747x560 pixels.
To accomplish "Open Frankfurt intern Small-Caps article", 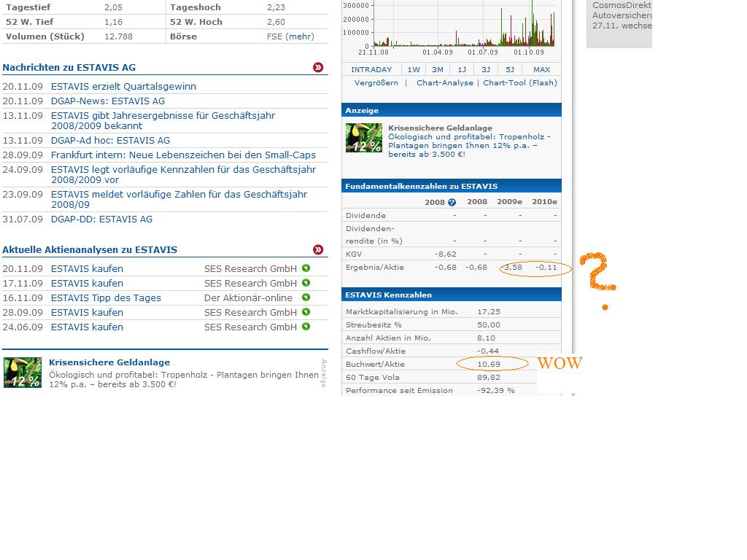I will 183,155.
